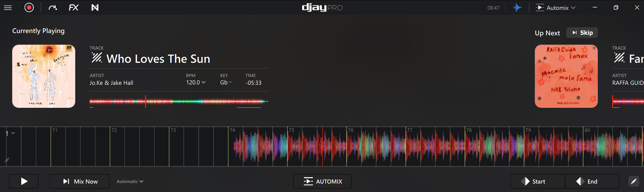The height and width of the screenshot is (192, 644).
Task: Seek in the Up Next track overview waveform
Action: tap(628, 102)
